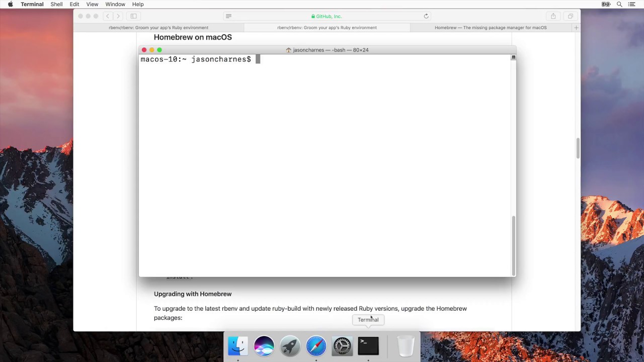Screen dimensions: 644x362
Task: Reload the page in Safari
Action: point(426,16)
